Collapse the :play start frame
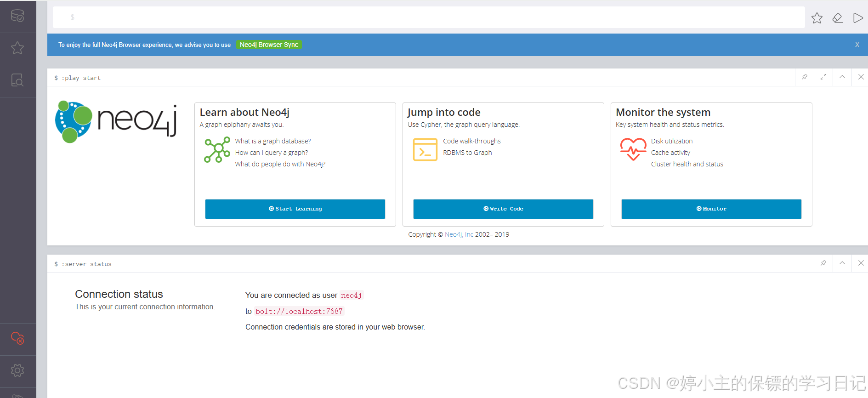868x398 pixels. click(x=842, y=77)
